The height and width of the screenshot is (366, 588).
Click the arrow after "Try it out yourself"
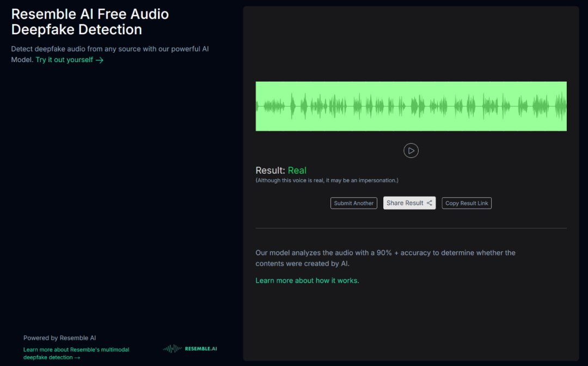(x=100, y=60)
